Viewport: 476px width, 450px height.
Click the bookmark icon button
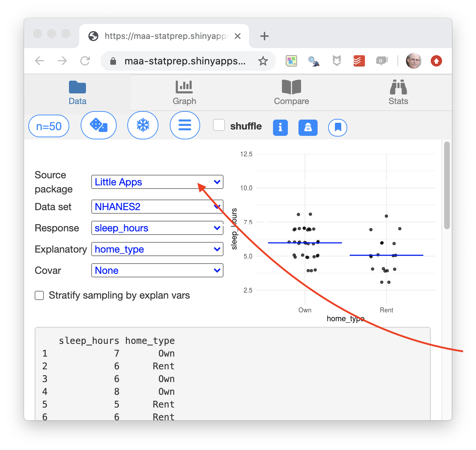(338, 127)
